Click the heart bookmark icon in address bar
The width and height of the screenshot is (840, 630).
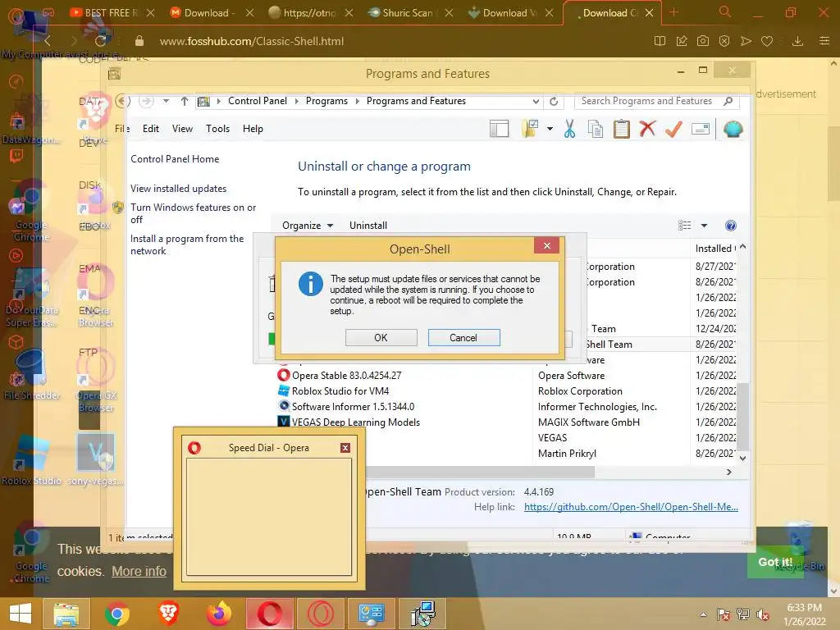coord(767,41)
